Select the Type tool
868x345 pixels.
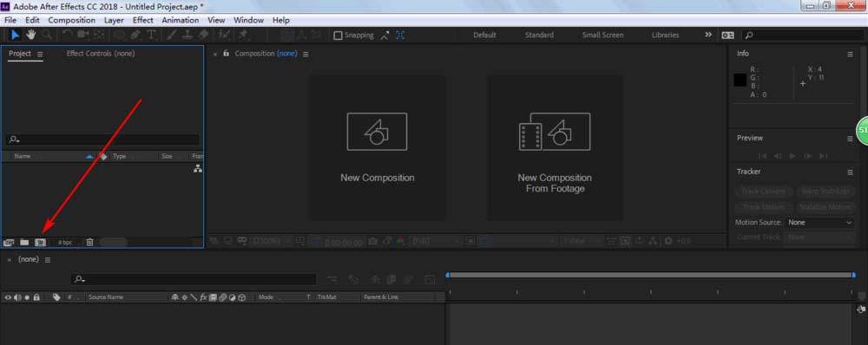click(151, 35)
